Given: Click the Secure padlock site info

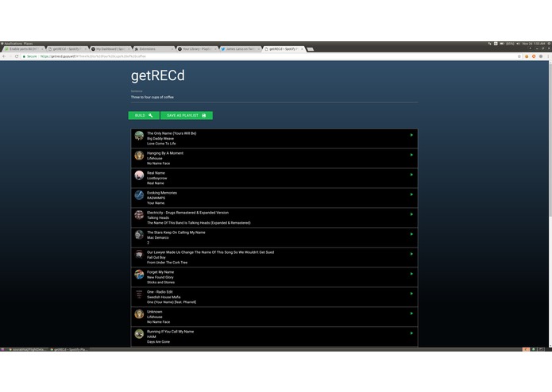Looking at the screenshot, I should click(29, 56).
